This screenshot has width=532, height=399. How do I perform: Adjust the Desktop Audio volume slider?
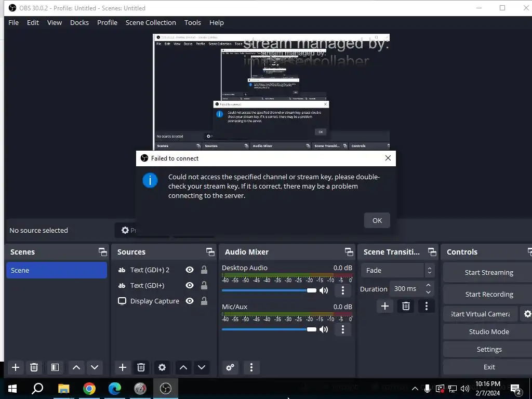pyautogui.click(x=269, y=290)
